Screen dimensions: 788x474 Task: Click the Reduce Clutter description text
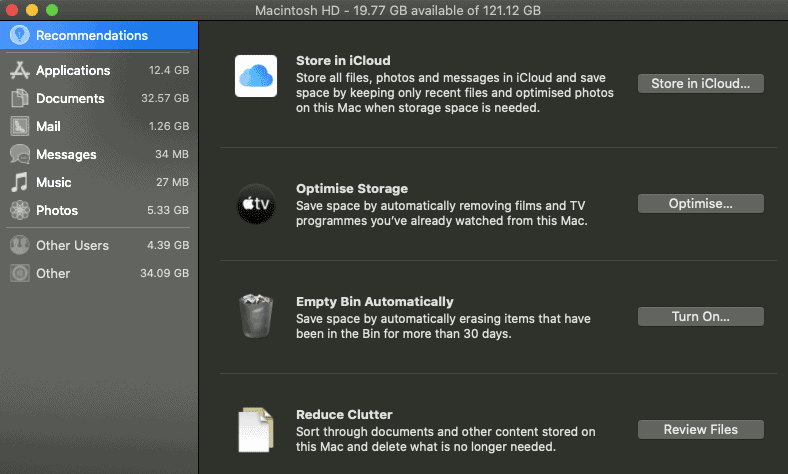coord(446,439)
